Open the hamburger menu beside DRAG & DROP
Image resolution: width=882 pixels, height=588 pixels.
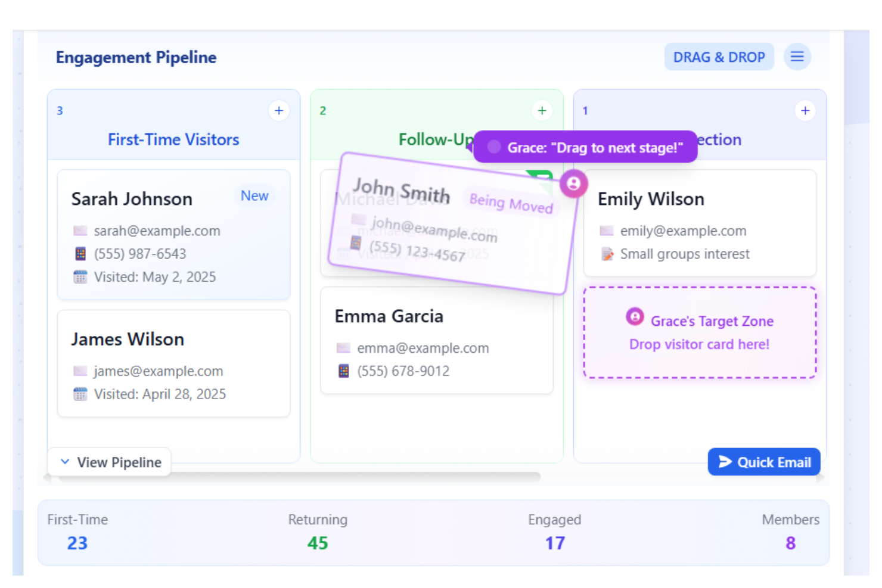pyautogui.click(x=797, y=57)
